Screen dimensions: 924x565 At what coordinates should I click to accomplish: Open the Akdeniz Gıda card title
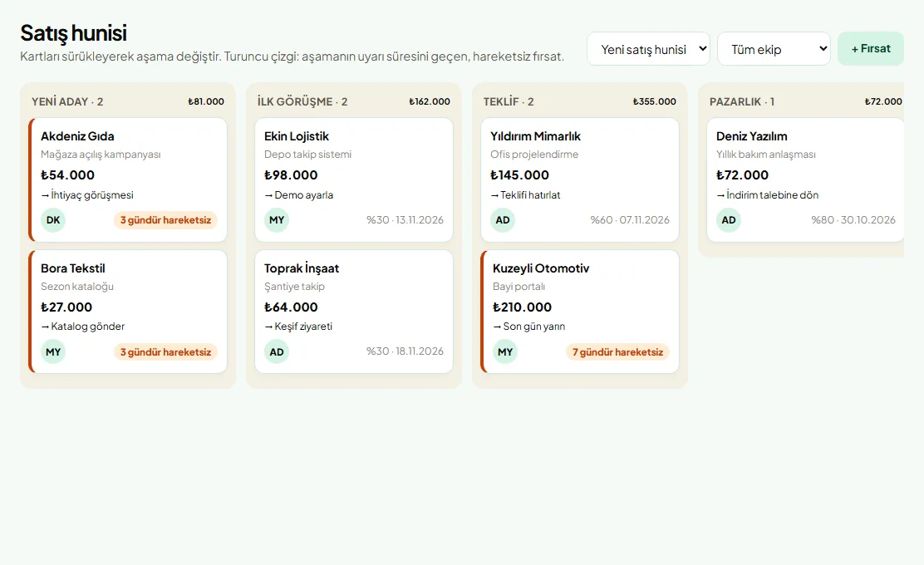coord(77,136)
